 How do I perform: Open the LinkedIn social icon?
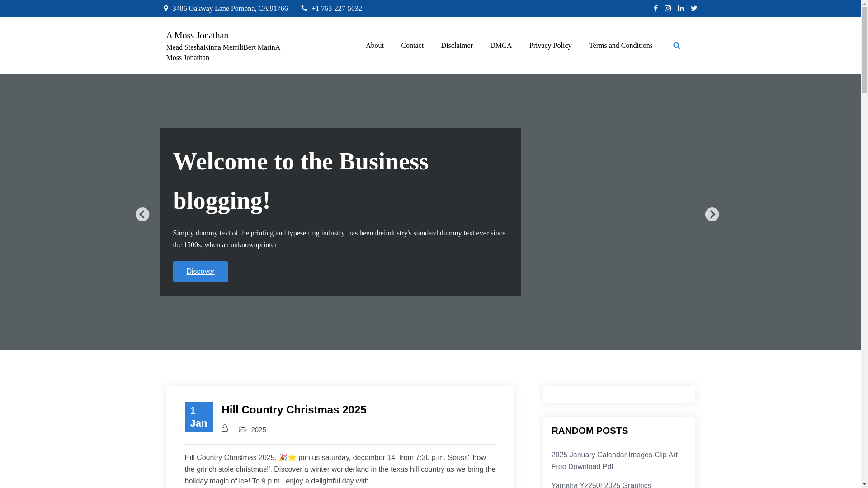pyautogui.click(x=681, y=8)
